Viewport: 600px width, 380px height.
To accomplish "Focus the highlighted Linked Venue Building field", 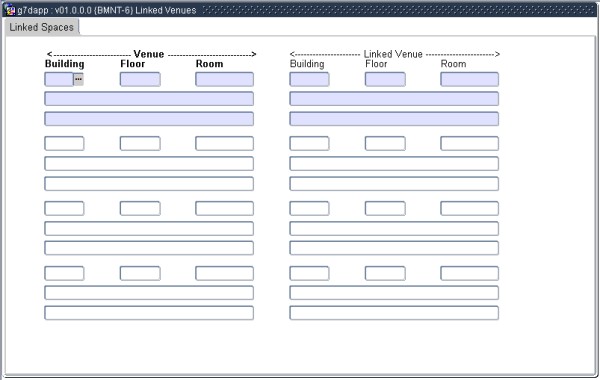I will click(309, 79).
